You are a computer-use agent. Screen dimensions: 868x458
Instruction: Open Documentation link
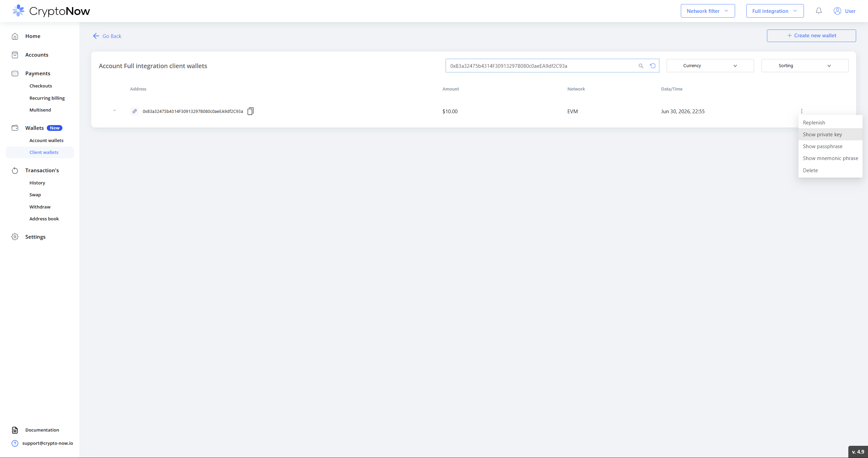42,430
